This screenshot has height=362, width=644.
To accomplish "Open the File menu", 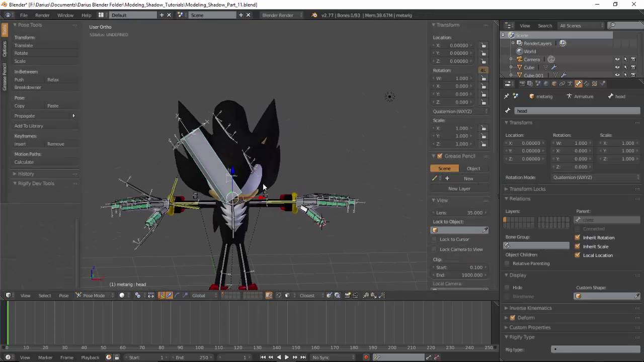I will pyautogui.click(x=24, y=15).
